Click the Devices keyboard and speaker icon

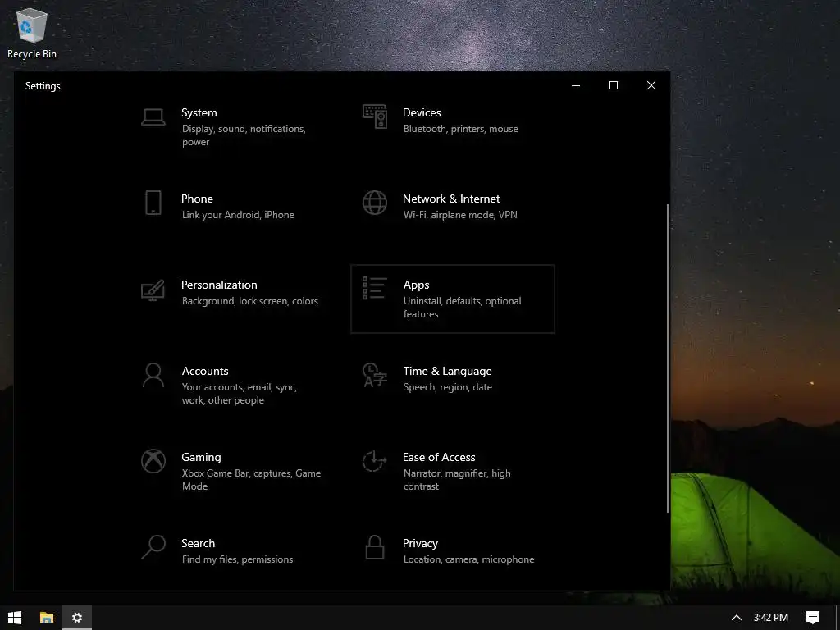pyautogui.click(x=374, y=116)
